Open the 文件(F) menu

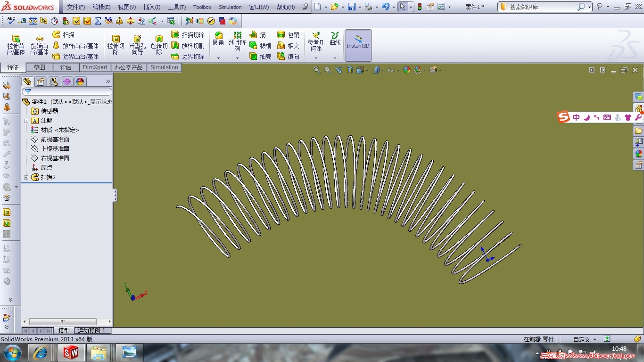coord(76,7)
